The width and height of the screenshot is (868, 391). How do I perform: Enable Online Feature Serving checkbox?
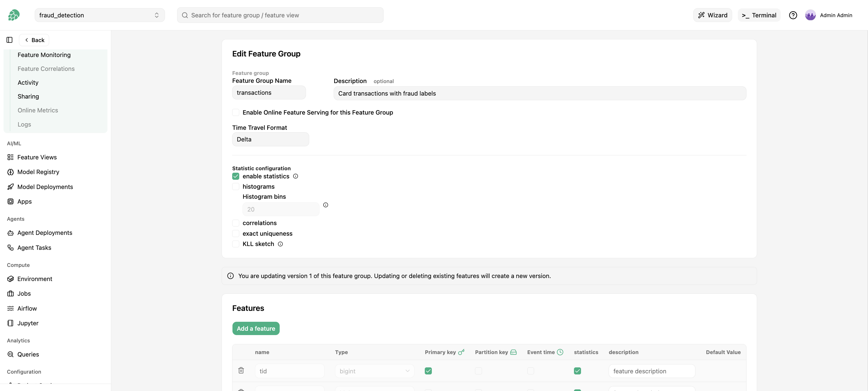(x=236, y=112)
